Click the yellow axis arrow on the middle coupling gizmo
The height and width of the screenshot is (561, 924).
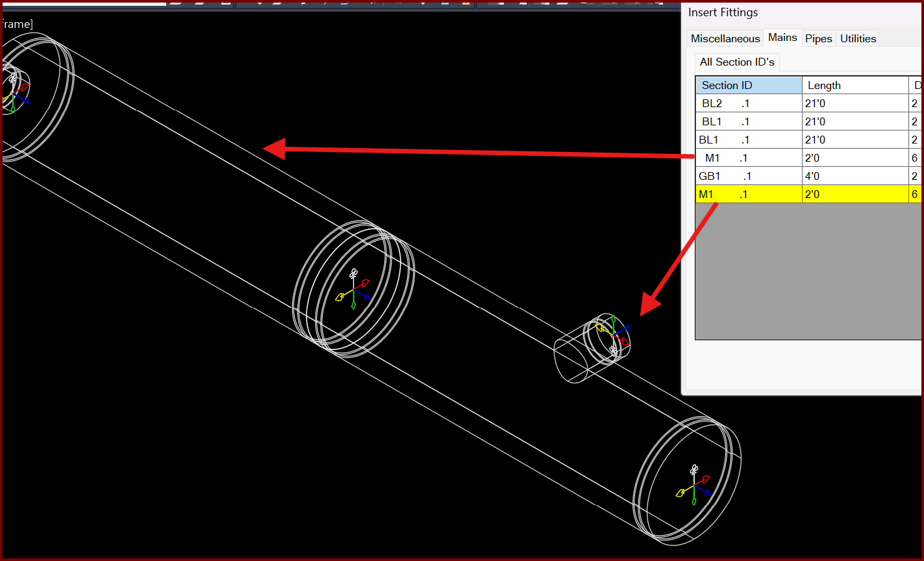click(340, 297)
